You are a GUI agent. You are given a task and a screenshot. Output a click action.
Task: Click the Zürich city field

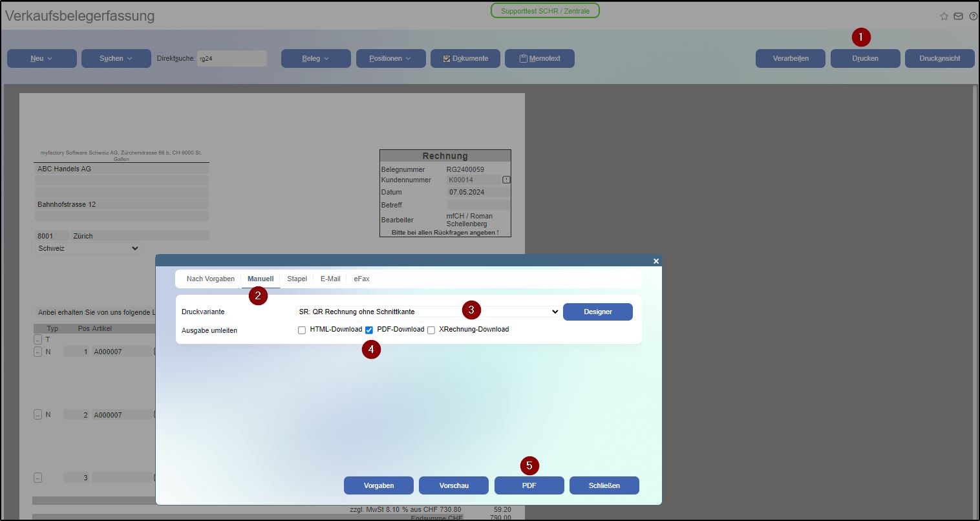(140, 236)
